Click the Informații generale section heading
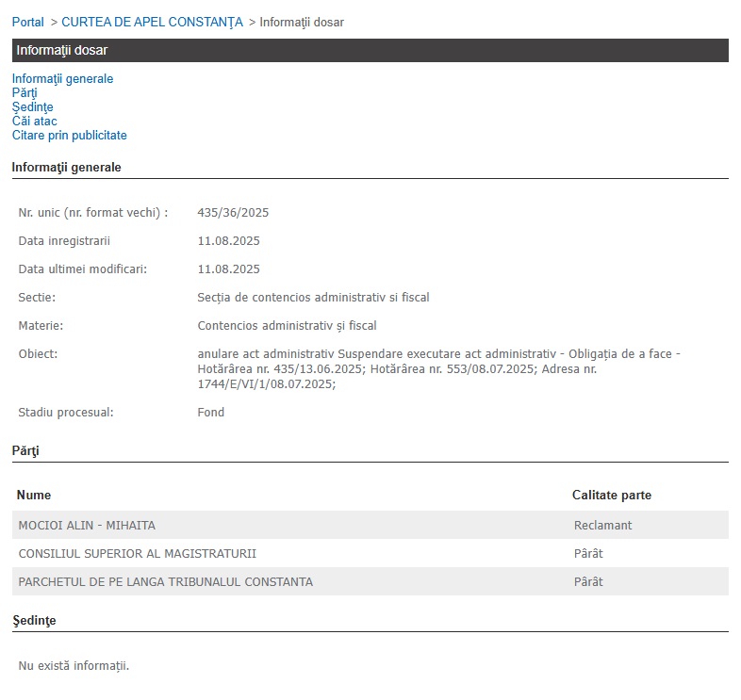The image size is (741, 700). click(x=66, y=167)
